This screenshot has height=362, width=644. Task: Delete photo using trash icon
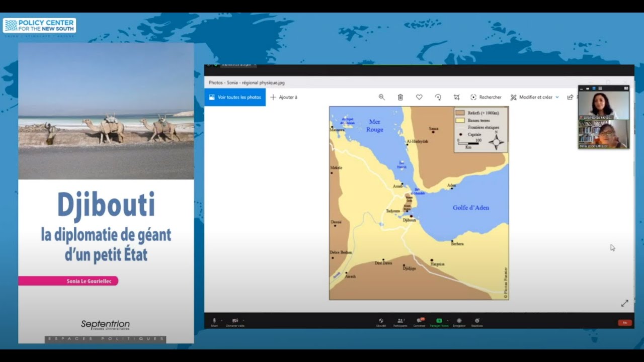coord(400,97)
